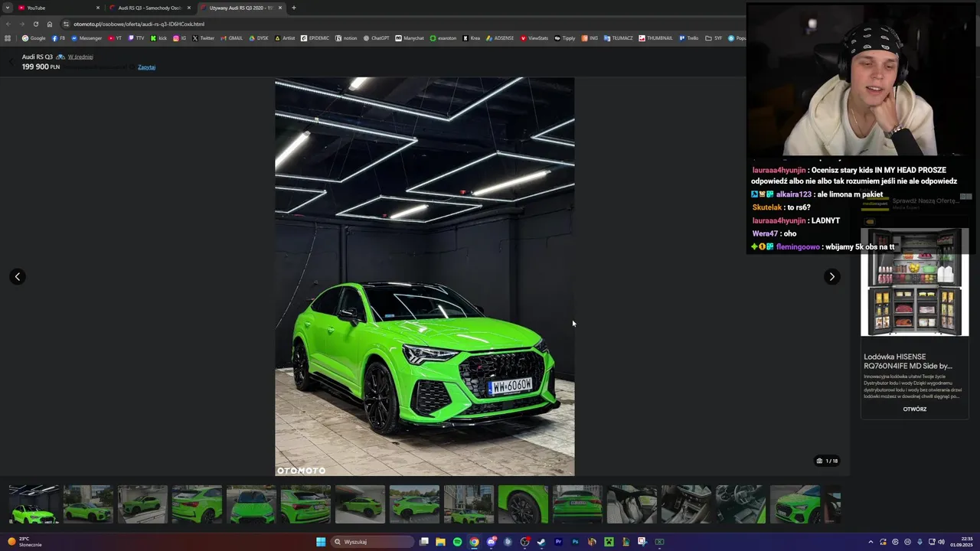Screen dimensions: 980x551
Task: Open the Twitter bookmark
Action: pyautogui.click(x=204, y=38)
